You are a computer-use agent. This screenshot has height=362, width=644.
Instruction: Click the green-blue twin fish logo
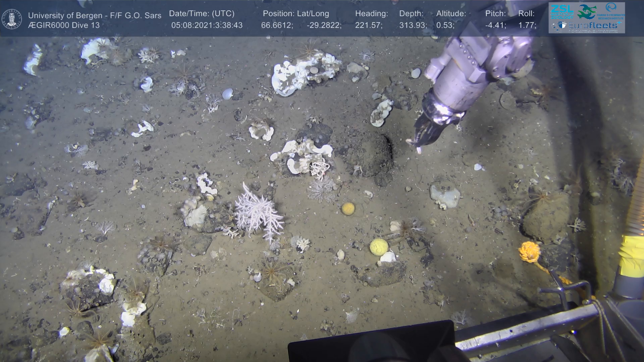587,11
